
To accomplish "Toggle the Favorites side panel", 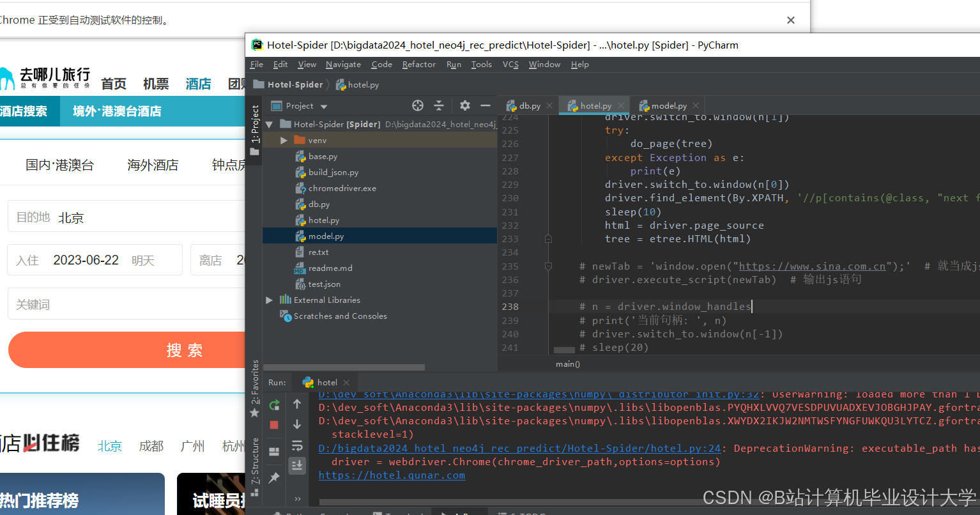I will [254, 388].
